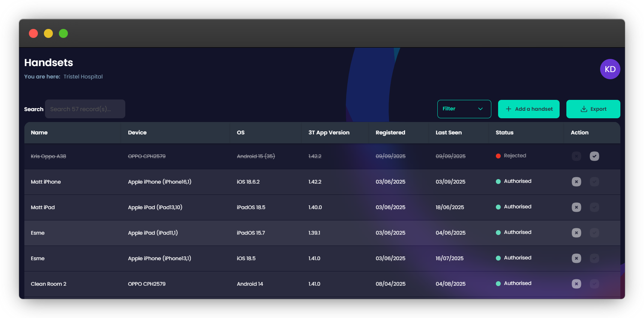Export the handsets list
The image size is (644, 318).
pos(593,109)
